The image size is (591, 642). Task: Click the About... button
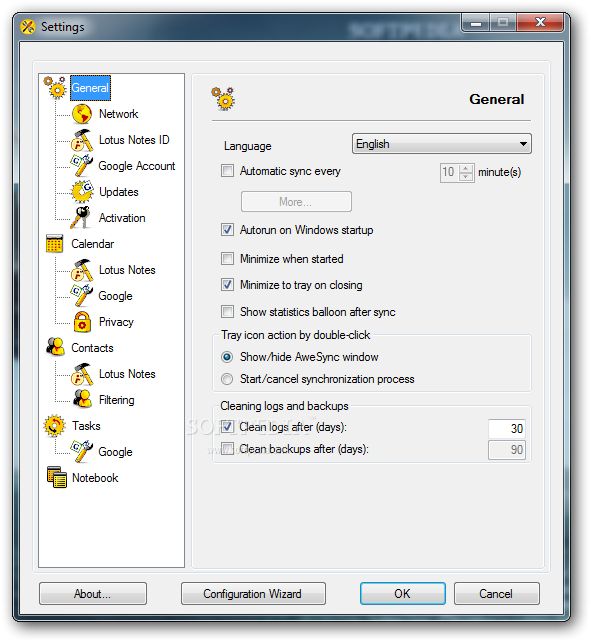93,594
